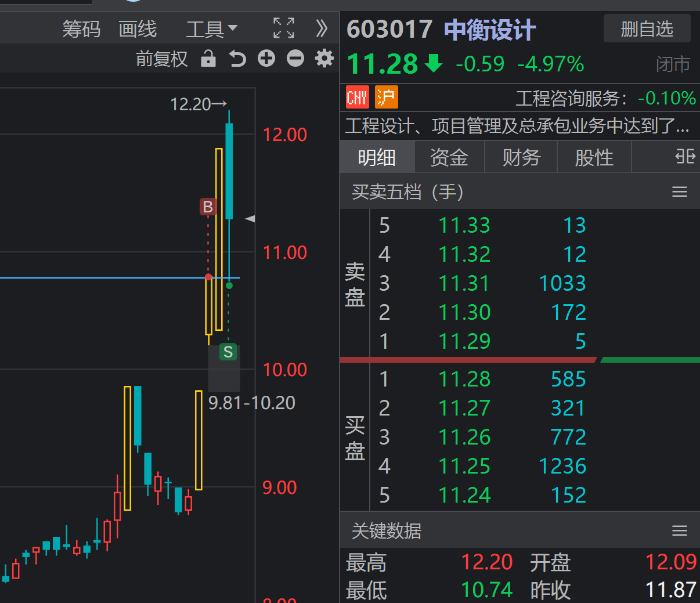Click the price pointer triangle on axis

pyautogui.click(x=250, y=219)
